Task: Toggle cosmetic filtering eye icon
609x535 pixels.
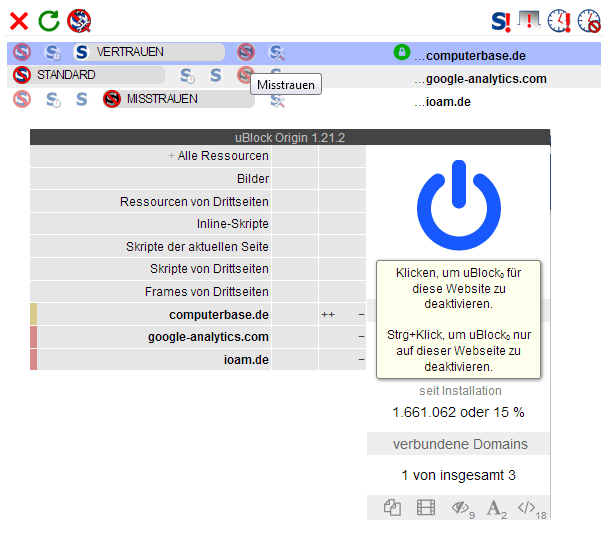Action: point(462,508)
